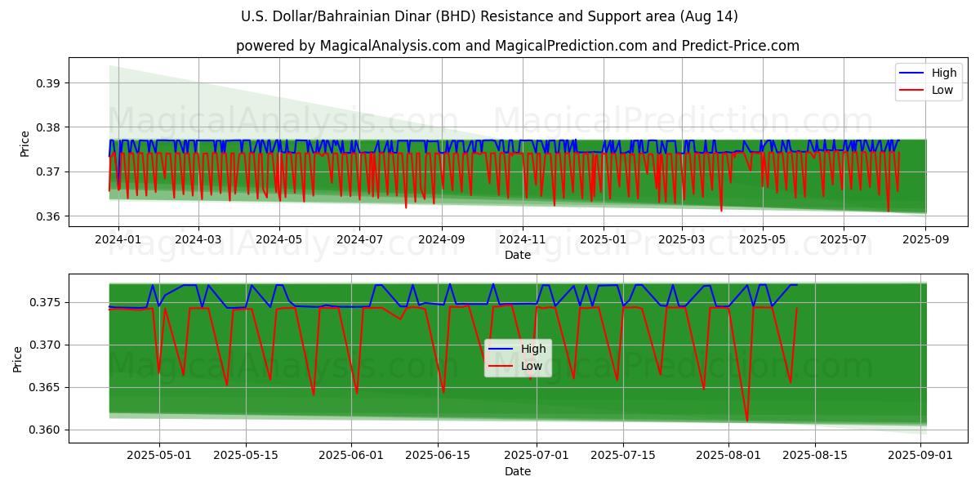The image size is (980, 490).
Task: Click the 0.360 tick label on bottom chart
Action: click(46, 430)
